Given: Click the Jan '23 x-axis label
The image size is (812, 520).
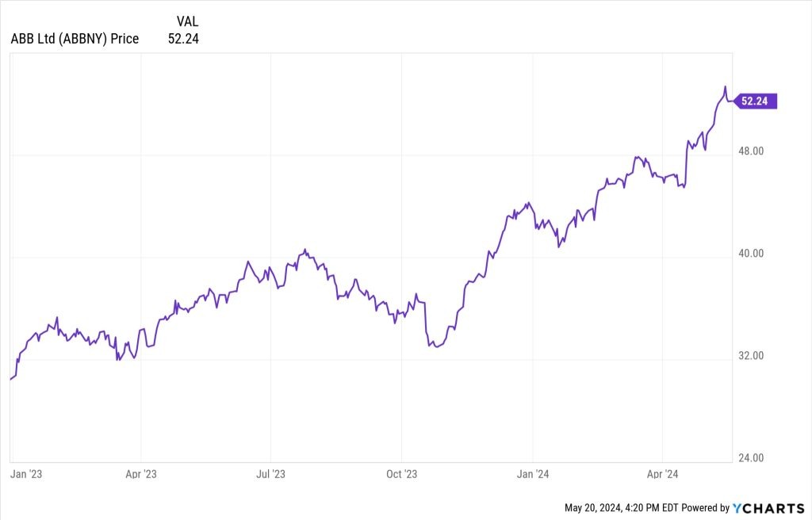Looking at the screenshot, I should tap(25, 474).
